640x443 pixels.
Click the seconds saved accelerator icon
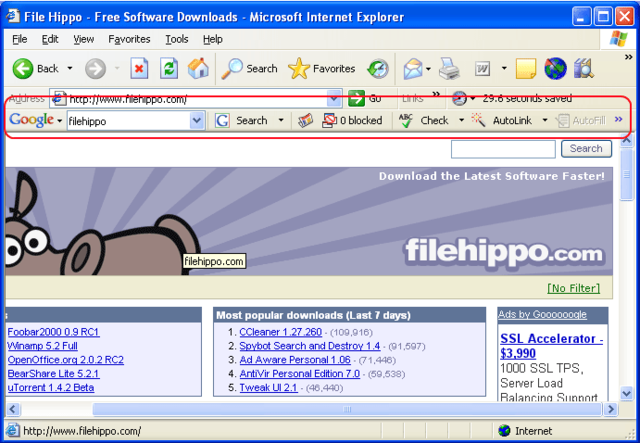point(460,98)
